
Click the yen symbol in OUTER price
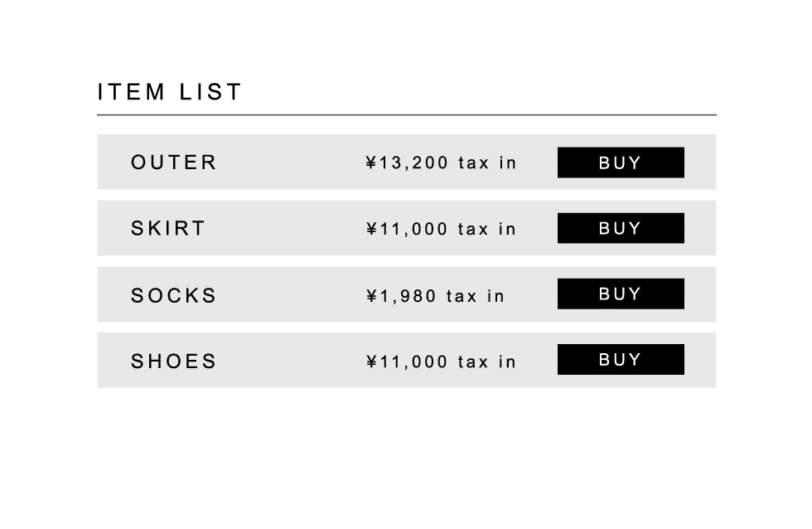[x=371, y=163]
